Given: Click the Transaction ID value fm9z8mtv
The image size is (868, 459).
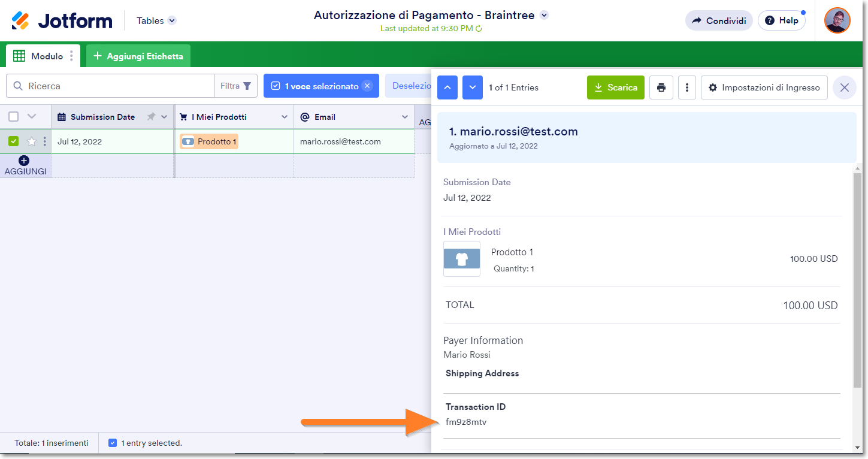Looking at the screenshot, I should click(466, 422).
